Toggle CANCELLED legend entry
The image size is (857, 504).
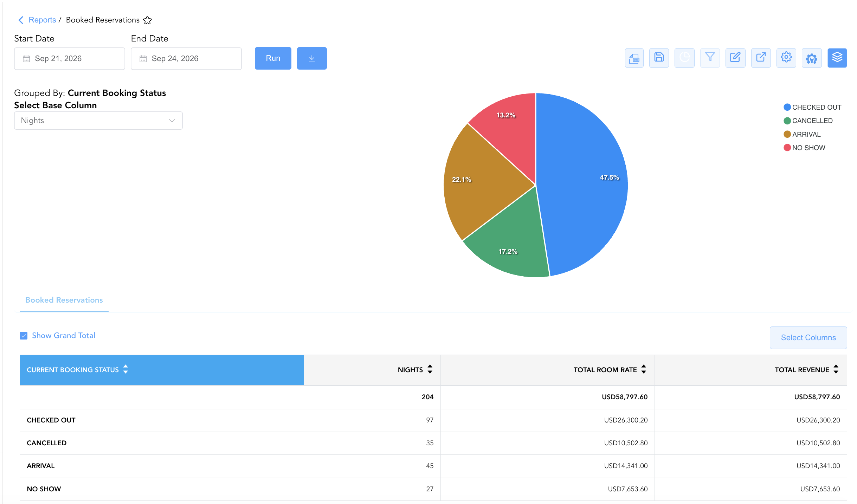point(808,121)
